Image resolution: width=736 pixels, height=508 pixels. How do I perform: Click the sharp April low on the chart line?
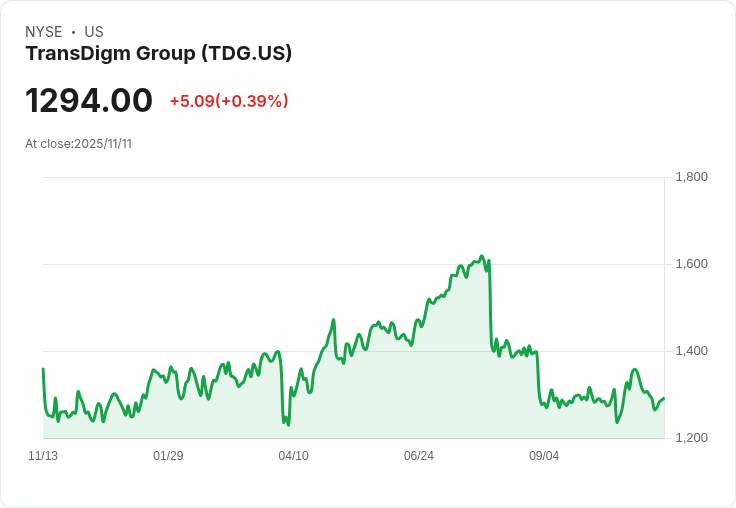click(288, 425)
